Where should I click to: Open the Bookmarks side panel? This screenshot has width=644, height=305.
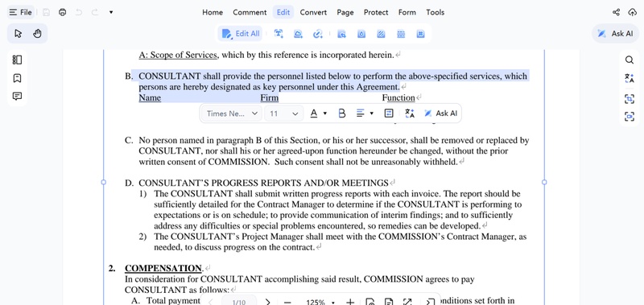(x=17, y=78)
